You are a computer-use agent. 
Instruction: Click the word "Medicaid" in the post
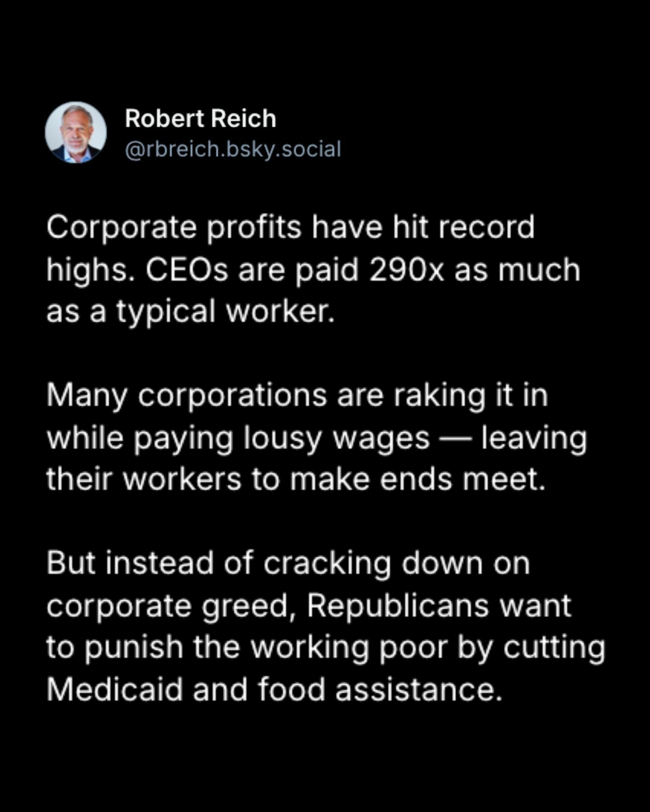coord(115,690)
